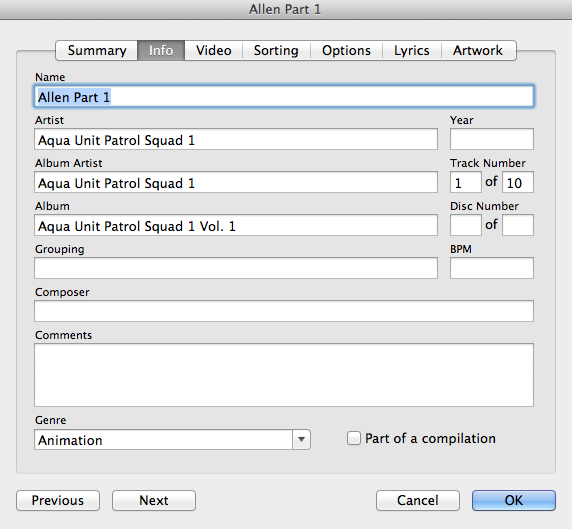Select the Info tab
Screen dimensions: 572x529
tap(161, 50)
